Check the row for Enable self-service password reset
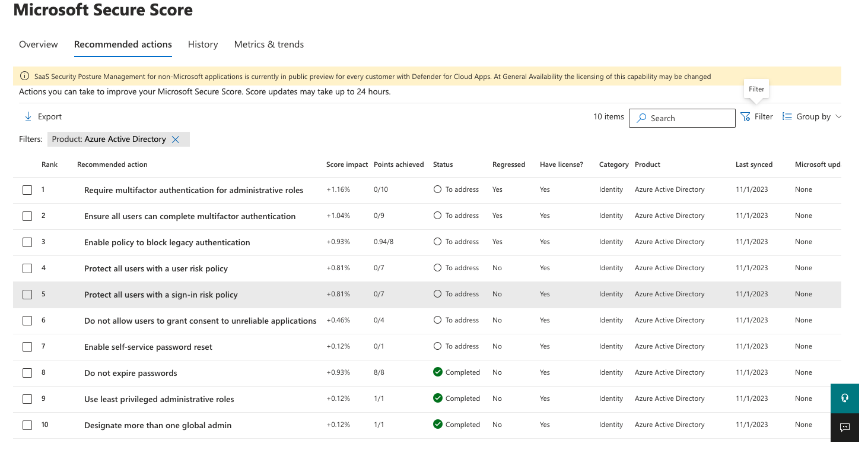Screen dimensions: 868x465 [x=27, y=346]
